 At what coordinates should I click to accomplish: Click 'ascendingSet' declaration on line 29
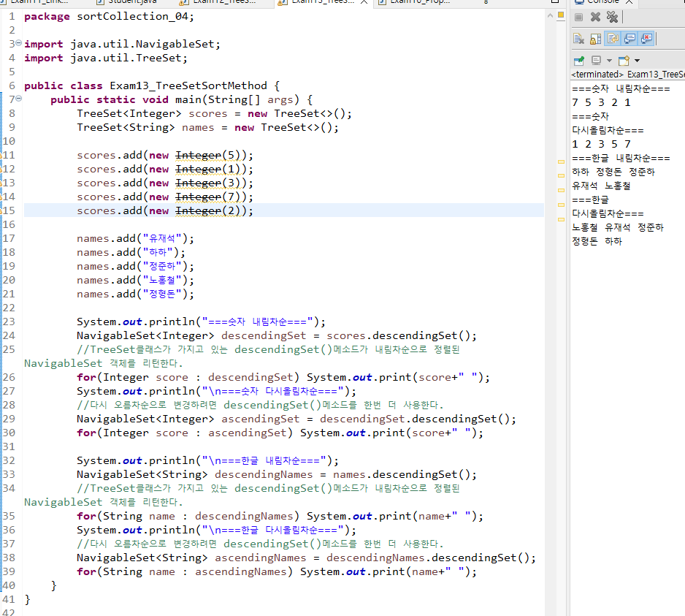tap(261, 419)
